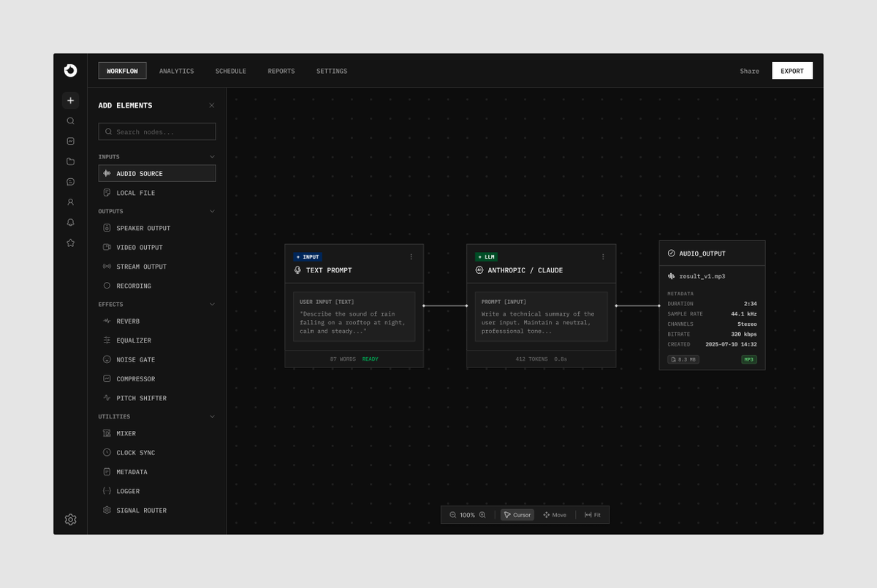
Task: Click the zoom in magnifier icon
Action: 482,515
